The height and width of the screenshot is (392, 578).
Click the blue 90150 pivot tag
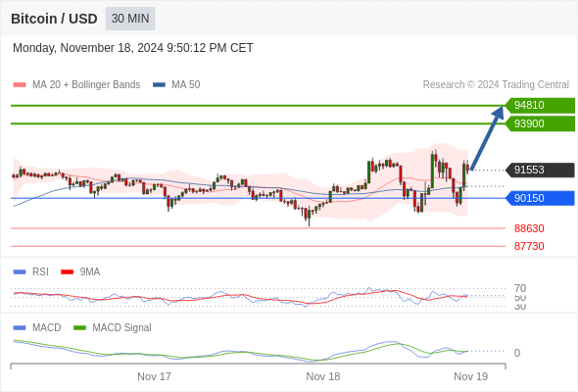(x=540, y=198)
